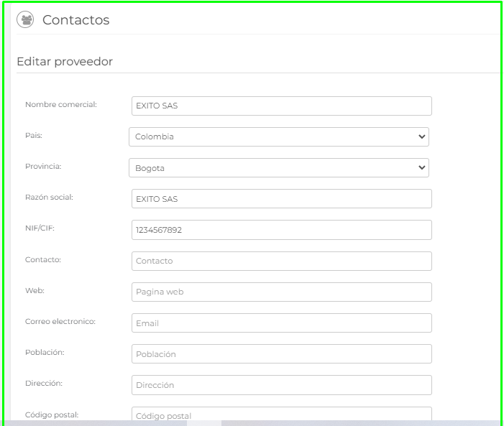Click the Editar proveedor section title
504x426 pixels.
pyautogui.click(x=65, y=62)
